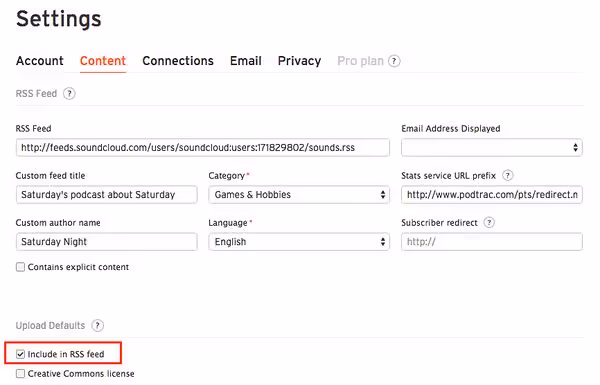Click the Stats service URL prefix field
The height and width of the screenshot is (385, 600).
[x=492, y=194]
